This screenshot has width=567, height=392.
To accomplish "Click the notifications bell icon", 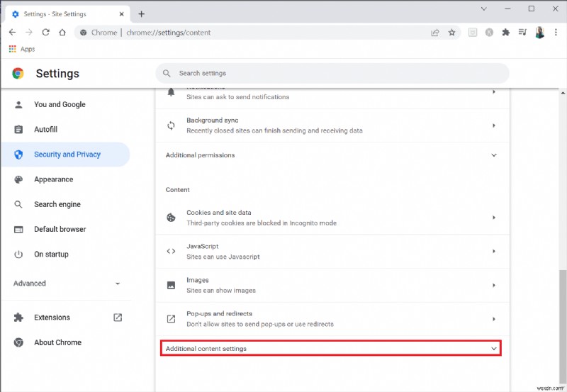I will [171, 92].
